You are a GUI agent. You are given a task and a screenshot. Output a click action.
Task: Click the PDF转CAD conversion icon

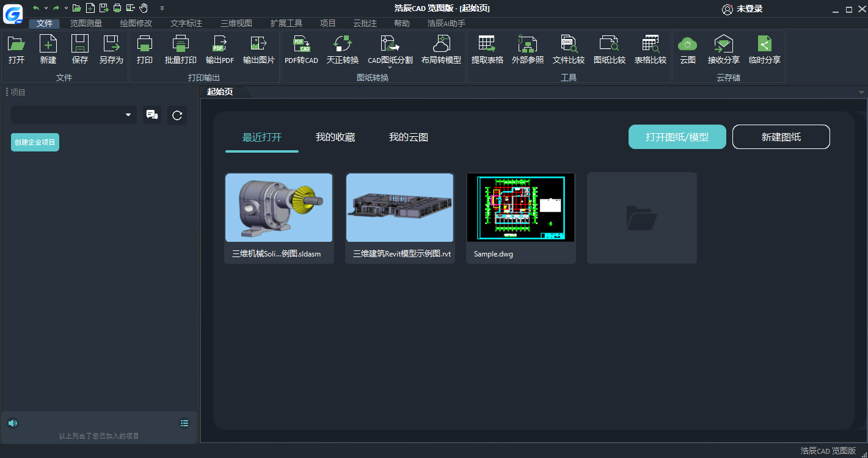tap(301, 44)
